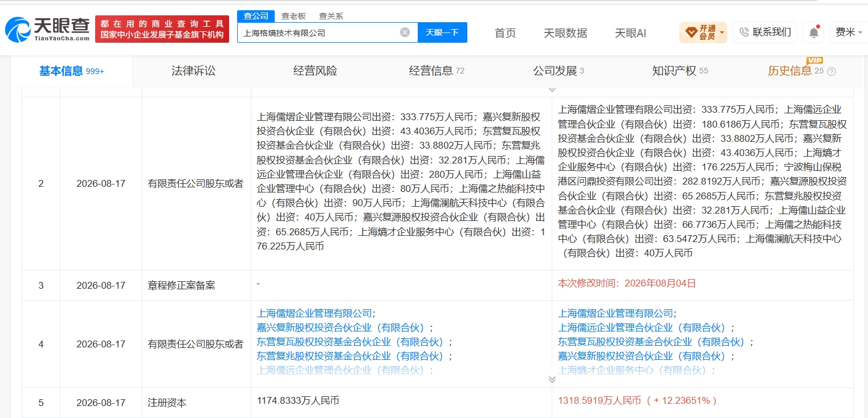Open the 公司发展 tab

click(559, 71)
